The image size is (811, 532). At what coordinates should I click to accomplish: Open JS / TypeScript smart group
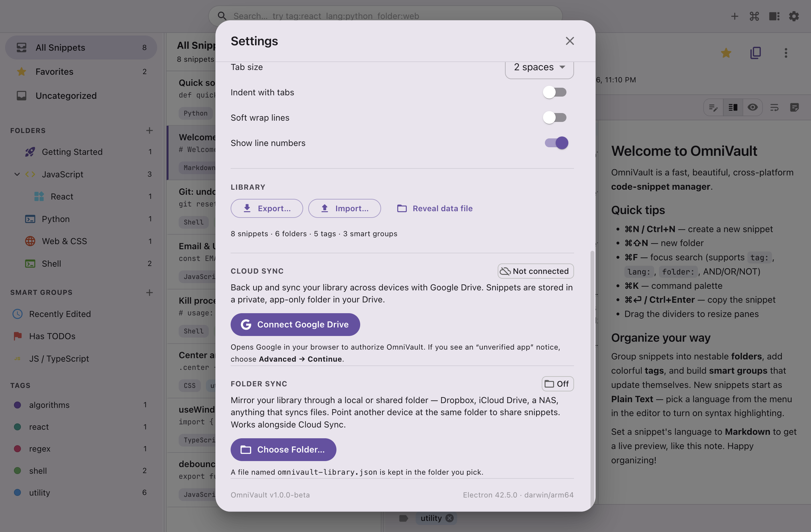(x=81, y=359)
